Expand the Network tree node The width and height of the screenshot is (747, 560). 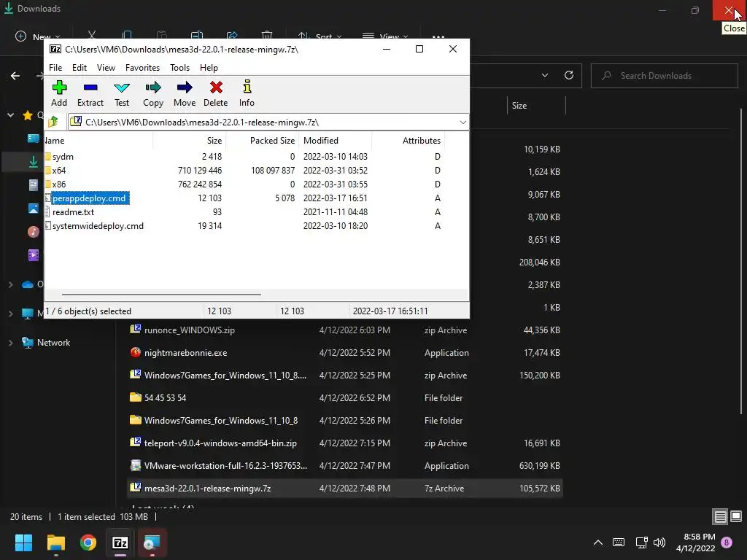tap(10, 343)
